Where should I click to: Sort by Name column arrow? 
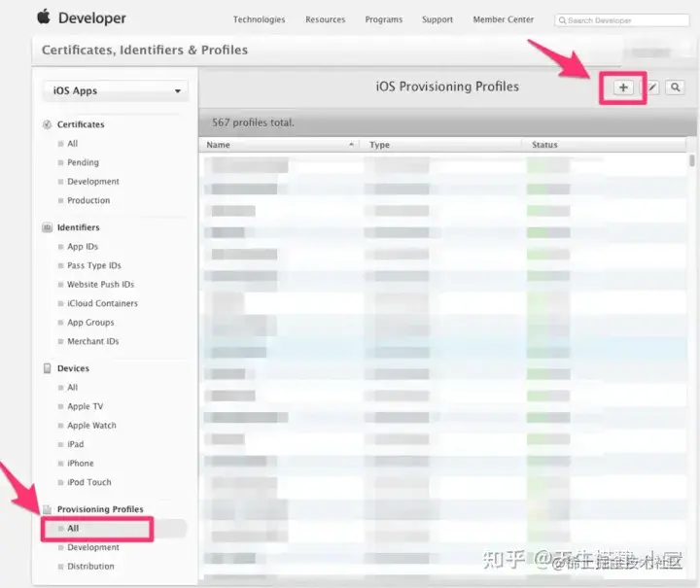pyautogui.click(x=351, y=145)
